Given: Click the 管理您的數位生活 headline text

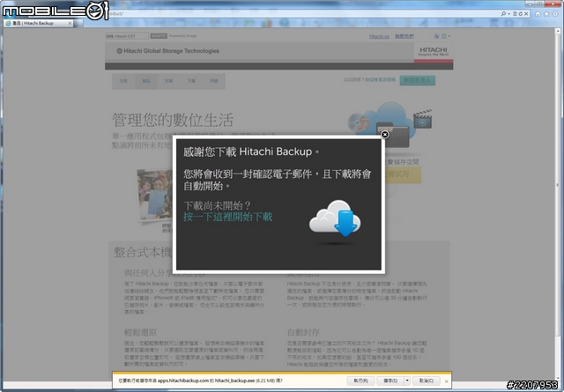Looking at the screenshot, I should tap(173, 120).
